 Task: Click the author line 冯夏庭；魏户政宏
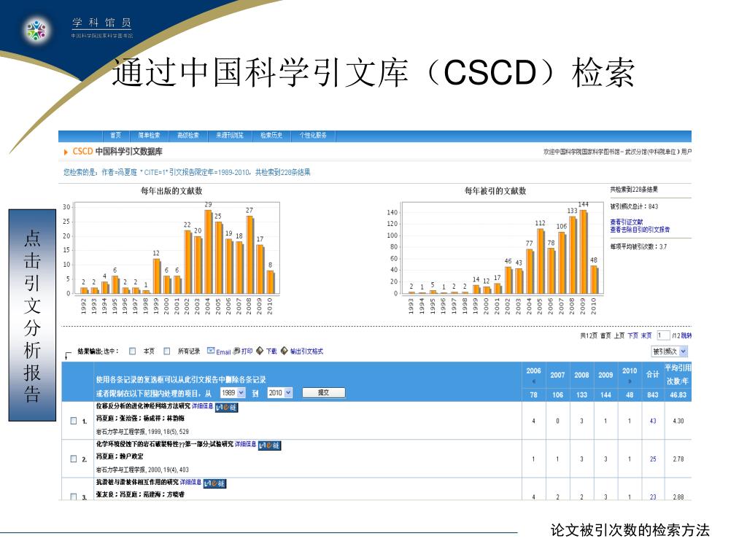[x=120, y=456]
